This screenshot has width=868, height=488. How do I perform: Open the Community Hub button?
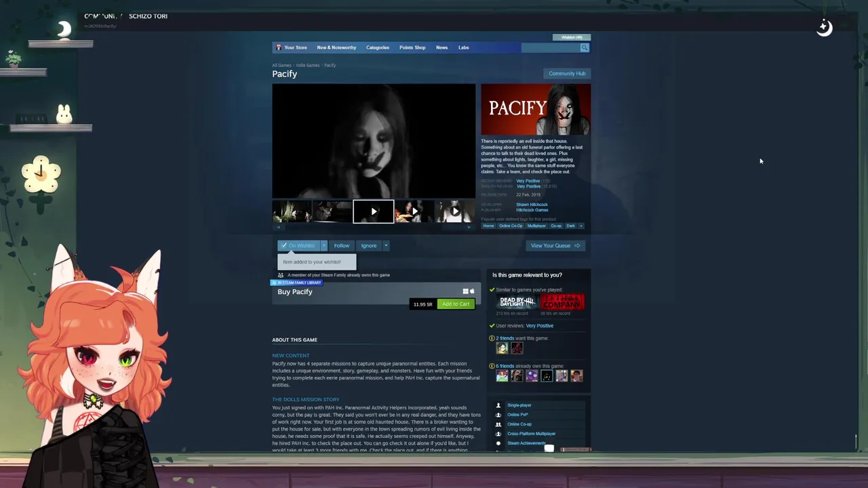(x=567, y=73)
